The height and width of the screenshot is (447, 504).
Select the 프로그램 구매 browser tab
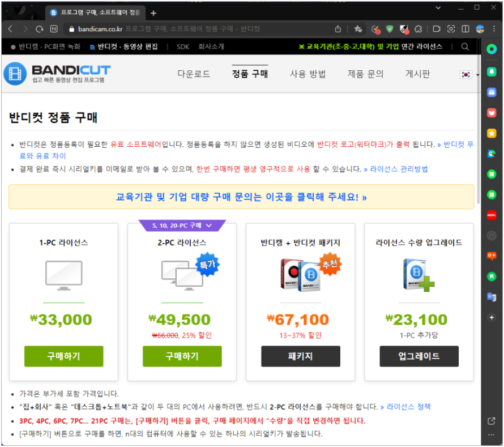(x=96, y=12)
